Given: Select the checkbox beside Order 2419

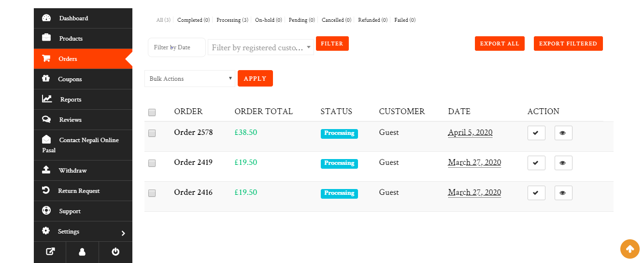Looking at the screenshot, I should click(152, 163).
